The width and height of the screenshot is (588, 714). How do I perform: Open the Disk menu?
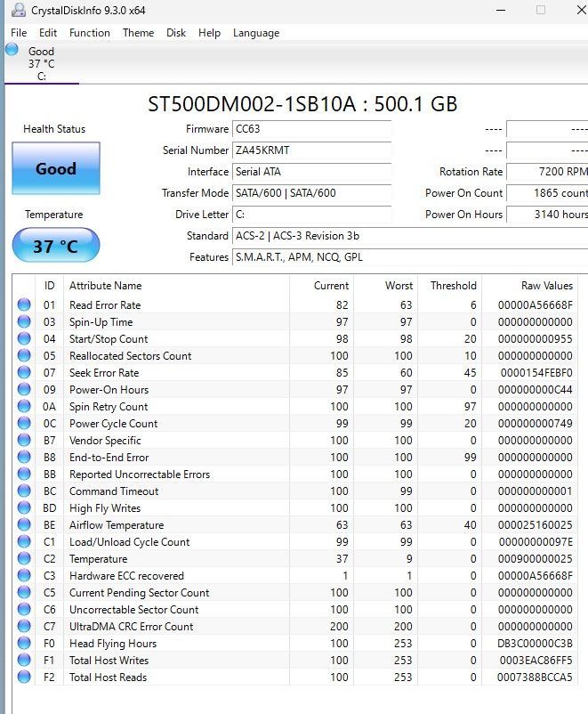pyautogui.click(x=176, y=33)
